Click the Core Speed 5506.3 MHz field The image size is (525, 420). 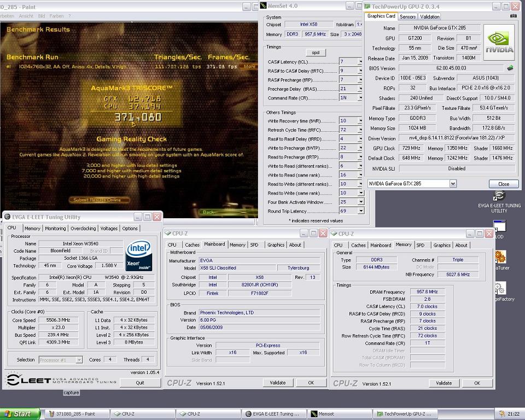[x=58, y=320]
